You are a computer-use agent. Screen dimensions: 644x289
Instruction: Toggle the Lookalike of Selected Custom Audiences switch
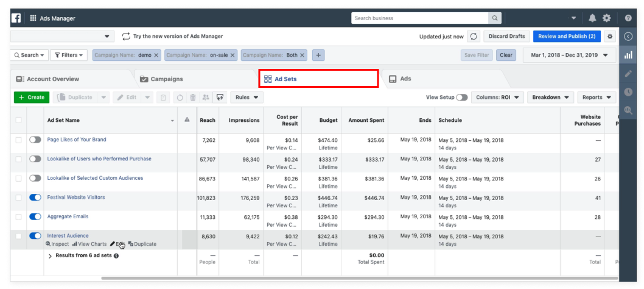pos(35,178)
